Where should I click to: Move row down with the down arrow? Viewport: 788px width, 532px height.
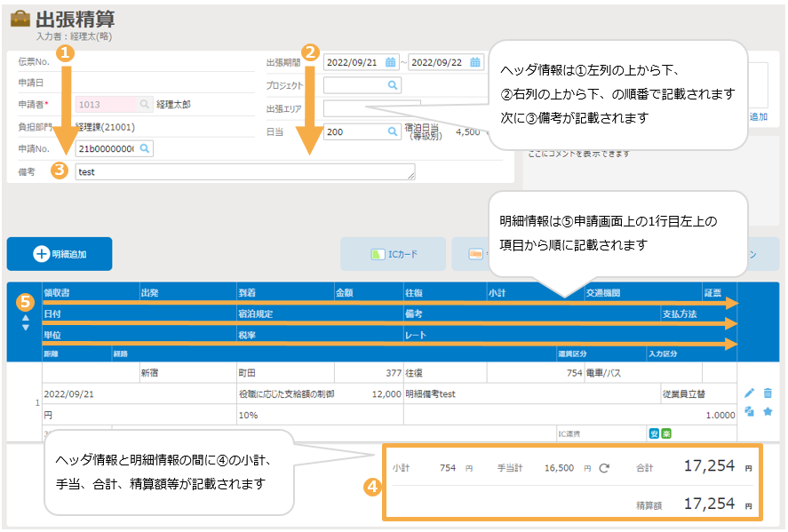click(x=24, y=328)
